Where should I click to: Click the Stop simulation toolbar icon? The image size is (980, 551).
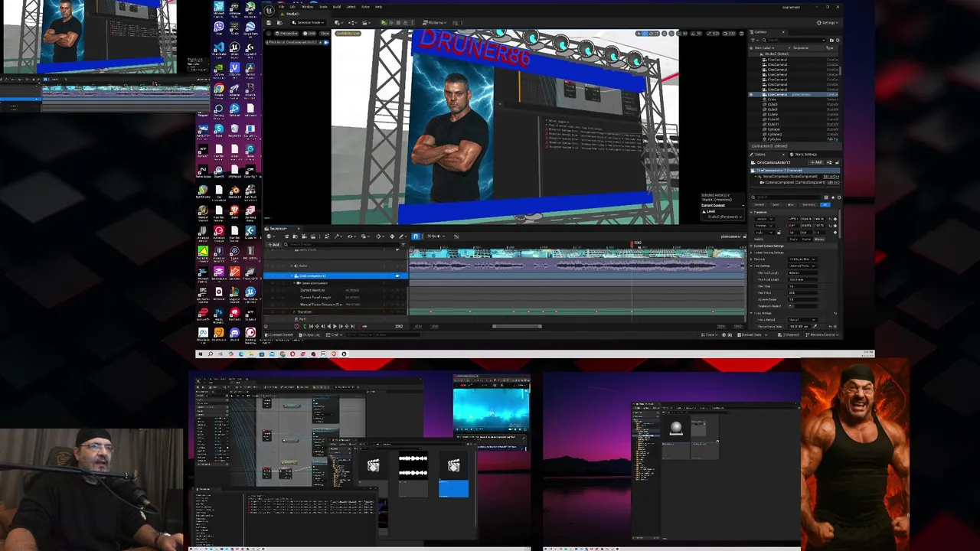point(398,22)
